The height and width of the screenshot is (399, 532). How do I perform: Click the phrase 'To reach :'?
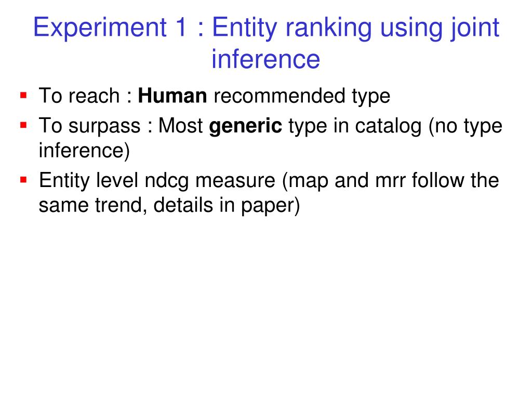[85, 96]
